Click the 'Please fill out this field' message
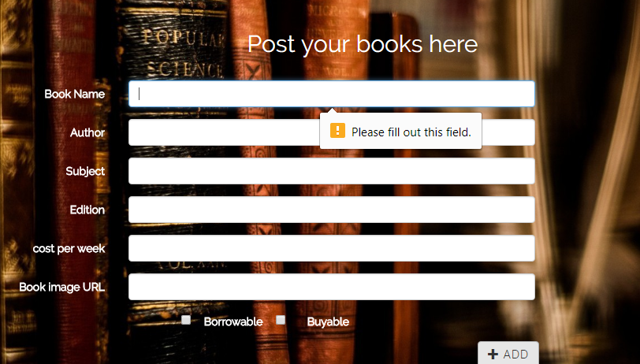This screenshot has height=364, width=640. (411, 132)
